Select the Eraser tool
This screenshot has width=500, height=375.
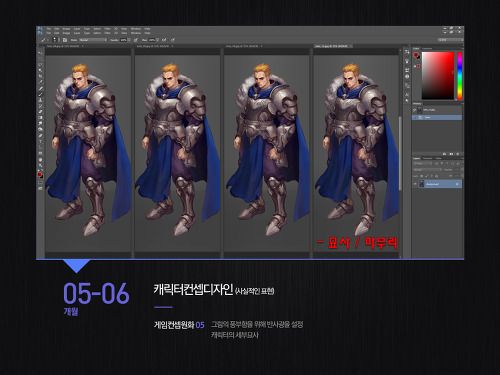[x=41, y=112]
